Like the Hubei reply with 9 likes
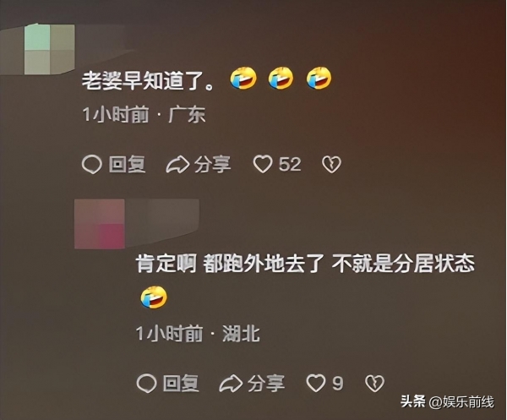This screenshot has height=420, width=507. 315,383
